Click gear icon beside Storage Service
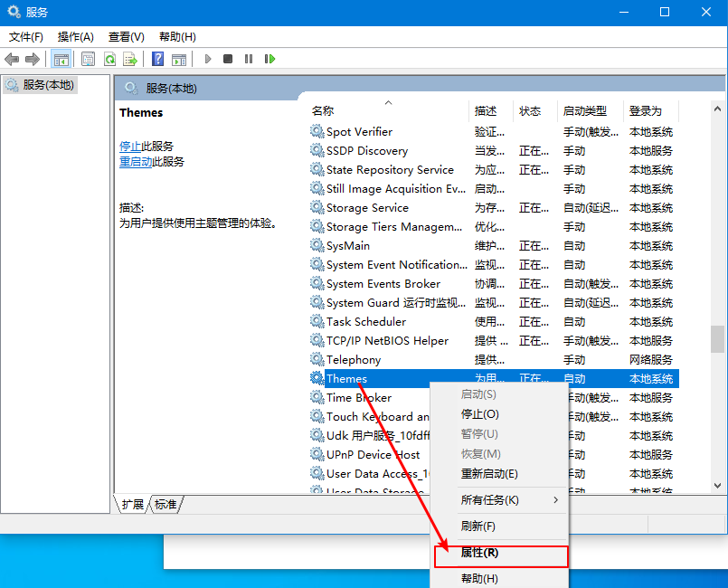Viewport: 728px width, 588px height. coord(317,208)
